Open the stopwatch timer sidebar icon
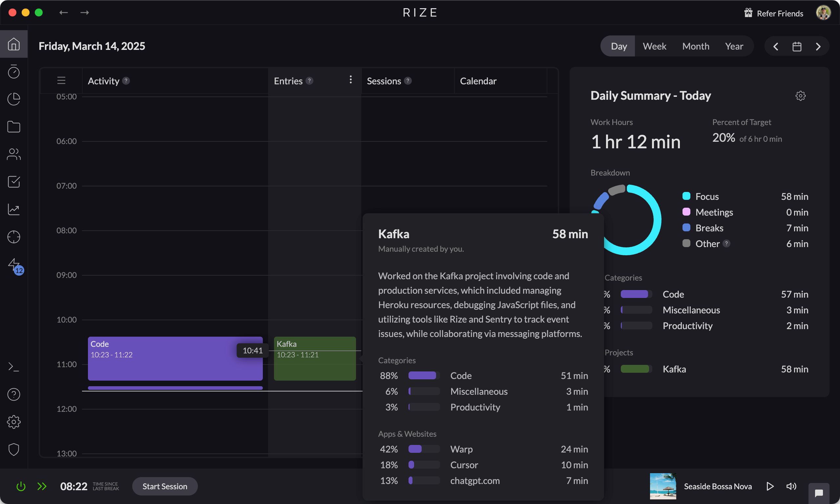Viewport: 840px width, 504px height. (13, 72)
